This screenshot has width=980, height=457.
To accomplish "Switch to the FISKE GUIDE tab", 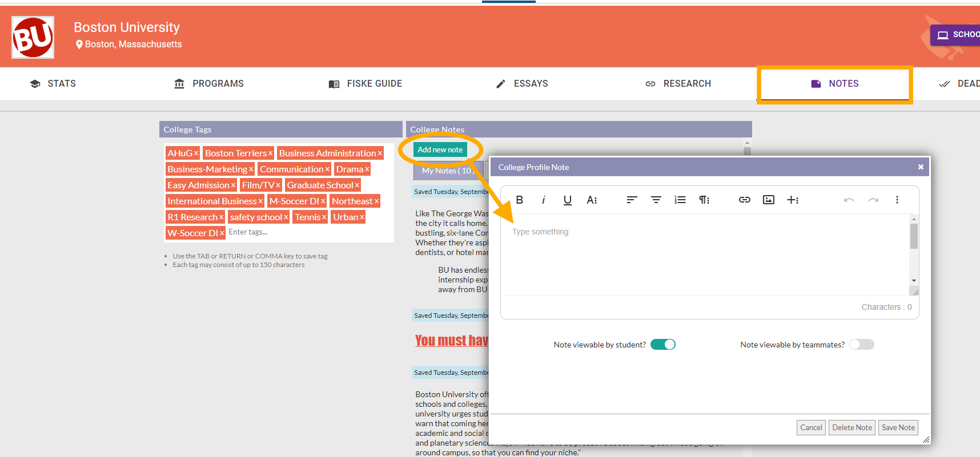I will click(366, 84).
